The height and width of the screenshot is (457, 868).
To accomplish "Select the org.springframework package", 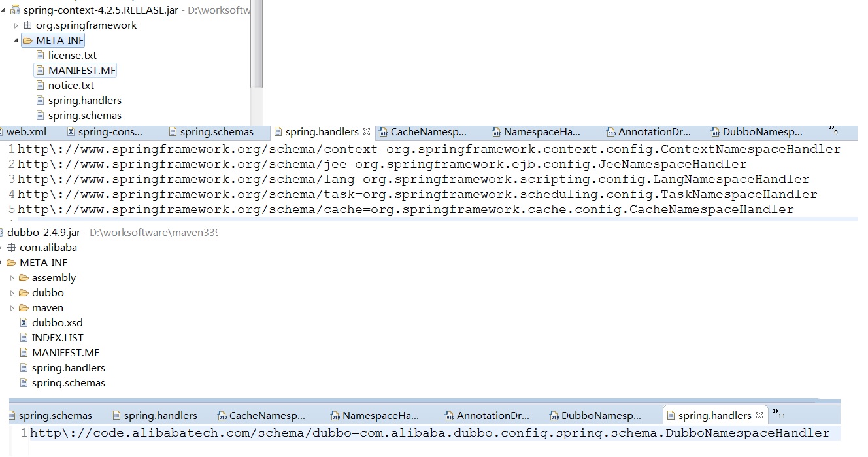I will 86,25.
